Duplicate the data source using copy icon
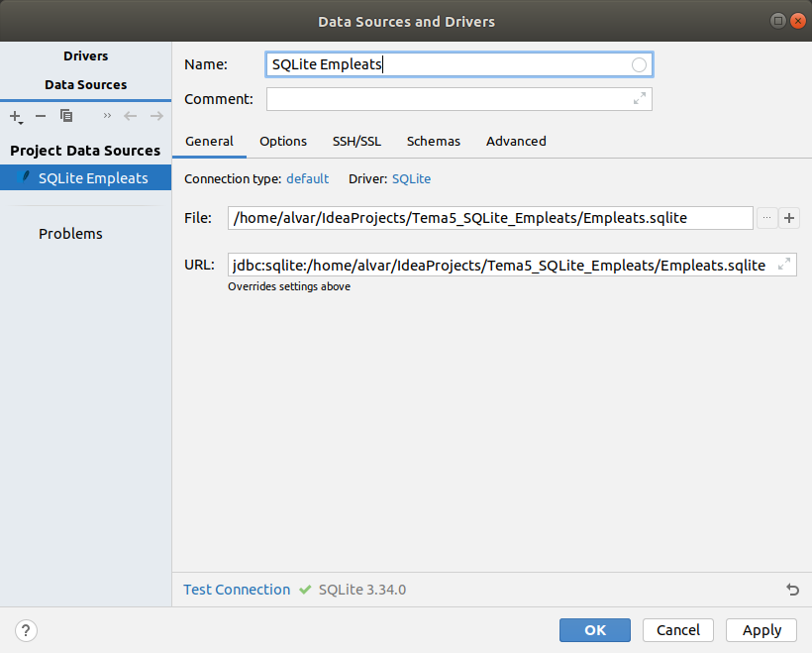812x653 pixels. pyautogui.click(x=66, y=116)
